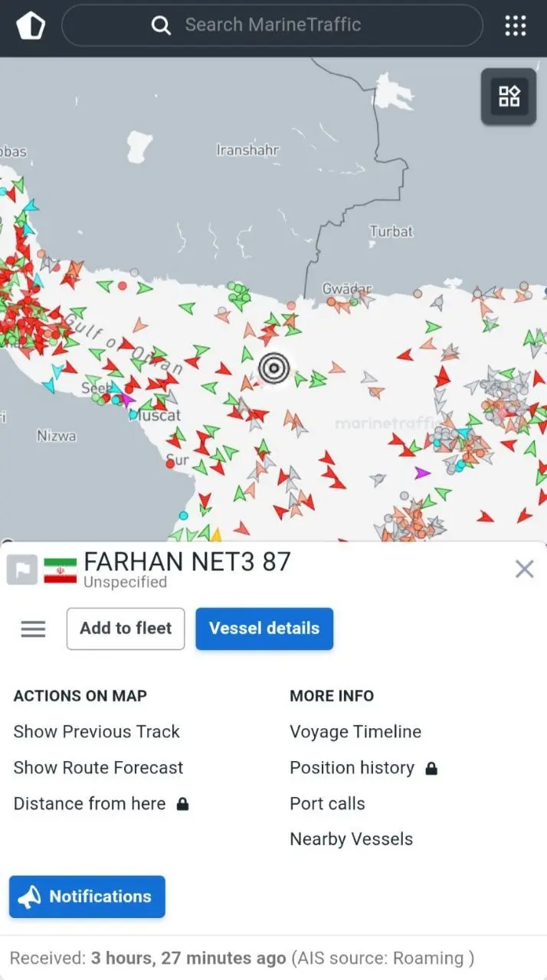Show Previous Track on map

coord(97,732)
